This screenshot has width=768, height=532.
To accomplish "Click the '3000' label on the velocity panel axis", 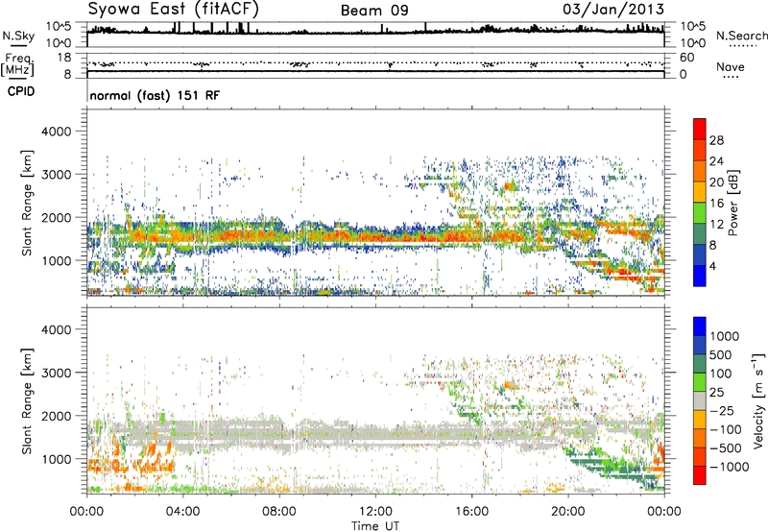I will (x=56, y=373).
